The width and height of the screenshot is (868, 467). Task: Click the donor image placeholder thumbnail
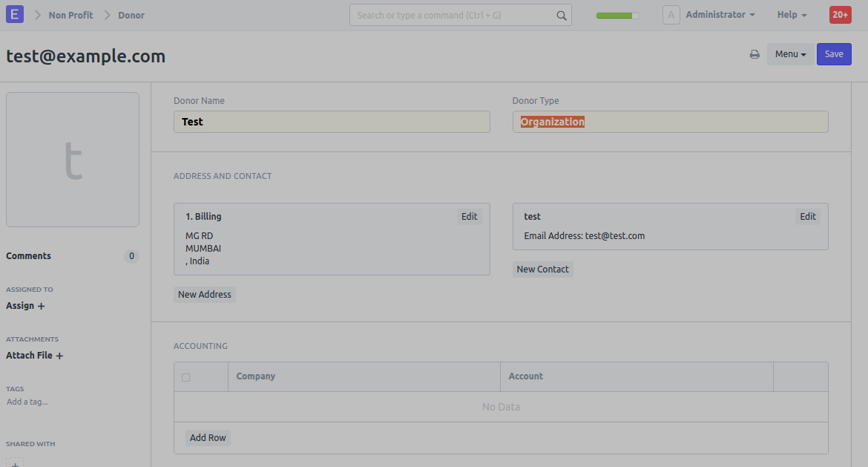pyautogui.click(x=73, y=160)
